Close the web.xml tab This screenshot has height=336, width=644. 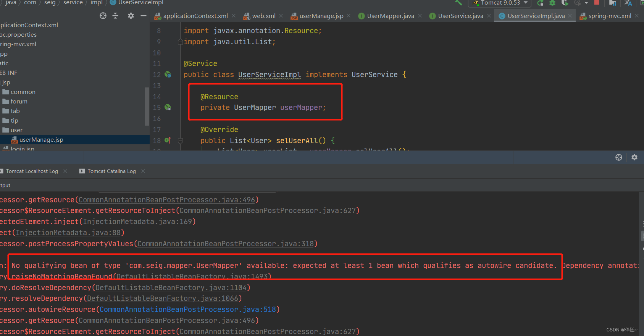(x=281, y=16)
